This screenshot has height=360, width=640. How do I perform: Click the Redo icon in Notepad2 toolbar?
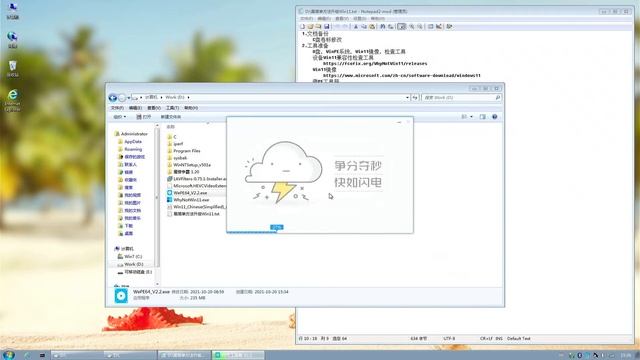[345, 27]
